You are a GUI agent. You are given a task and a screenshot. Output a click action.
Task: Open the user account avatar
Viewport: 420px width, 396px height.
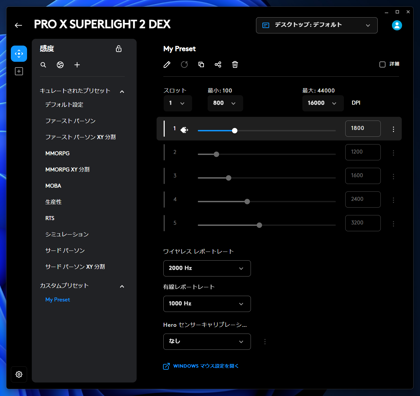(x=397, y=25)
